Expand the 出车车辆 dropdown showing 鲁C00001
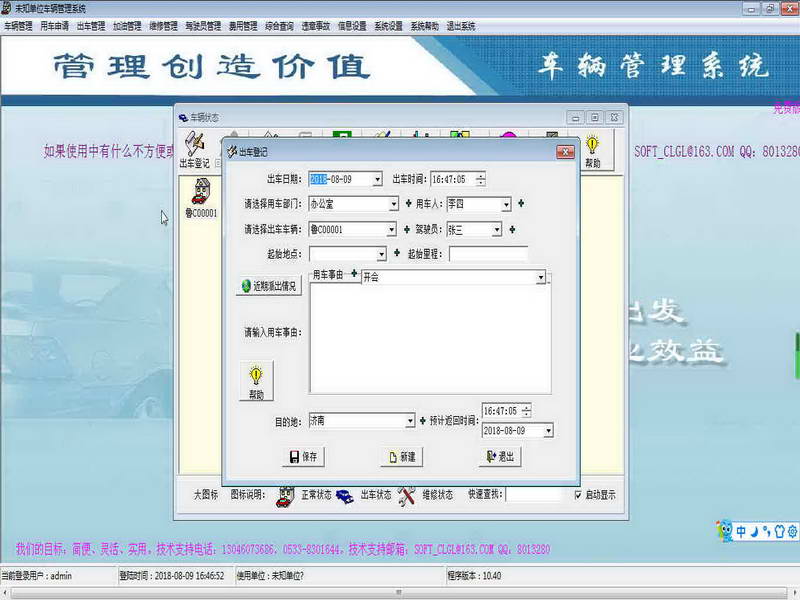The height and width of the screenshot is (600, 800). tap(391, 230)
